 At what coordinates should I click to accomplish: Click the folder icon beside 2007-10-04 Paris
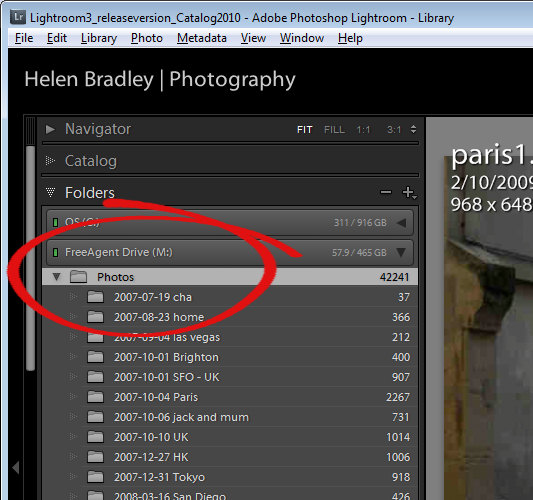pyautogui.click(x=95, y=397)
